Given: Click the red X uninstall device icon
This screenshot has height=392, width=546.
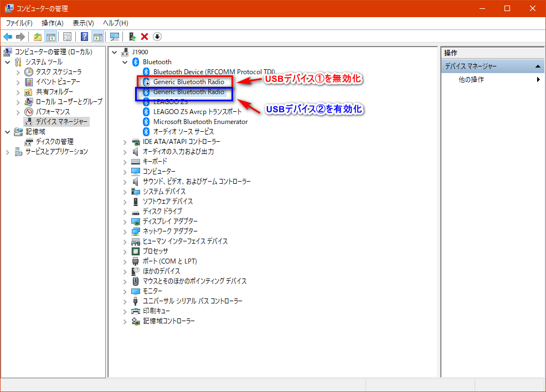Looking at the screenshot, I should click(x=145, y=37).
